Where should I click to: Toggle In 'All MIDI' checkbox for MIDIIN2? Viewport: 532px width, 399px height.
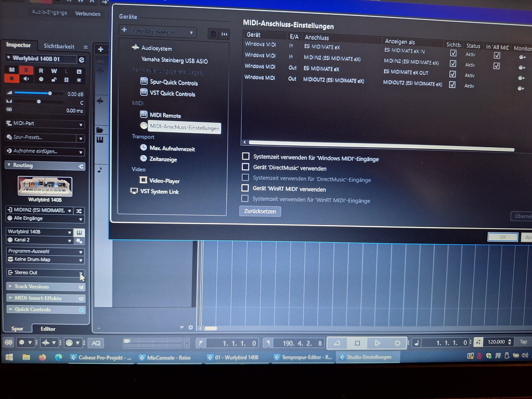point(496,66)
